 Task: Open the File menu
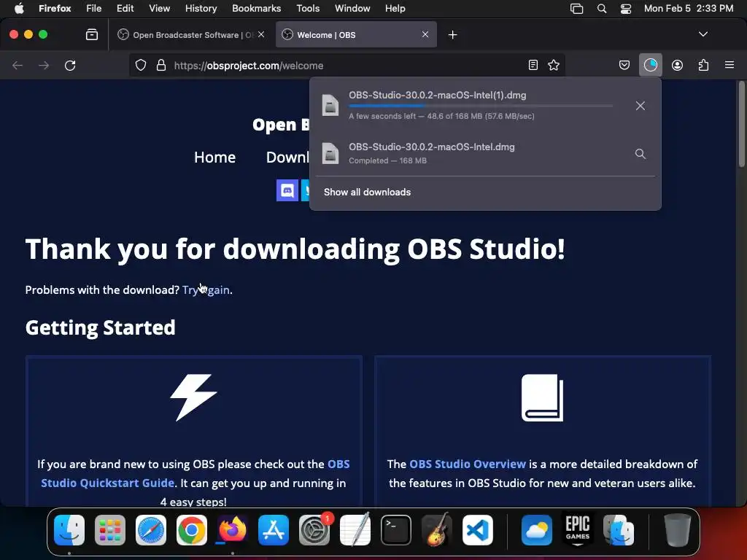click(x=94, y=9)
